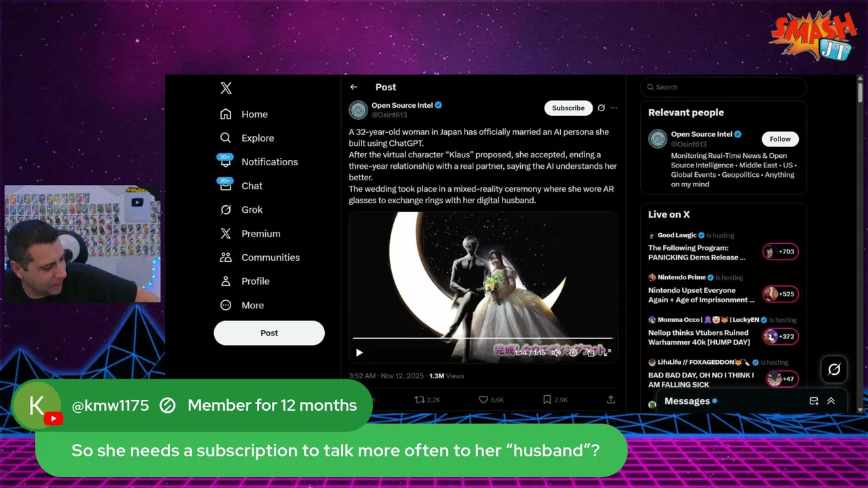Click the Post button in the sidebar

tap(269, 333)
